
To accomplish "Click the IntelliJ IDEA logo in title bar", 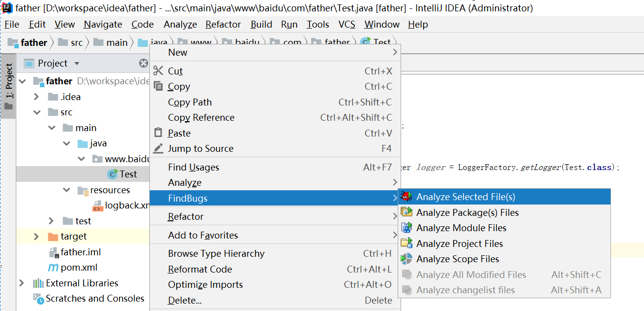I will (7, 8).
